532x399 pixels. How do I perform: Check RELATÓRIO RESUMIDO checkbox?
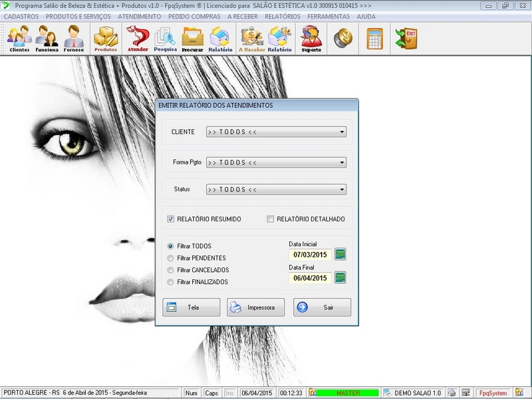[x=171, y=219]
